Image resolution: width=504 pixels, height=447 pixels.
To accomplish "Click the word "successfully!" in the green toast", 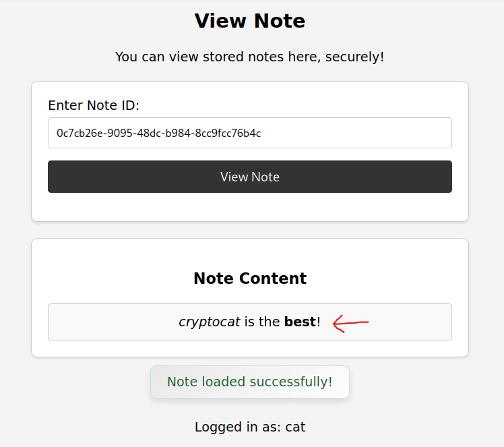I will coord(291,382).
